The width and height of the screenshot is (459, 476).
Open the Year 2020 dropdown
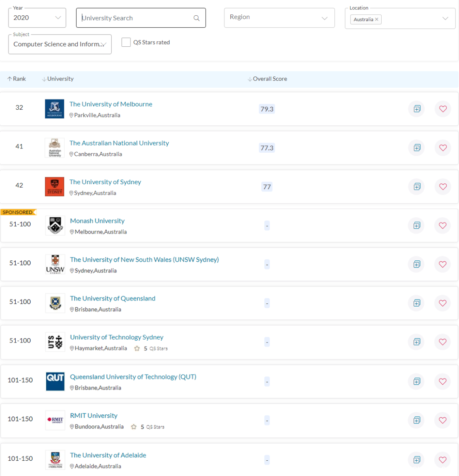click(x=37, y=17)
